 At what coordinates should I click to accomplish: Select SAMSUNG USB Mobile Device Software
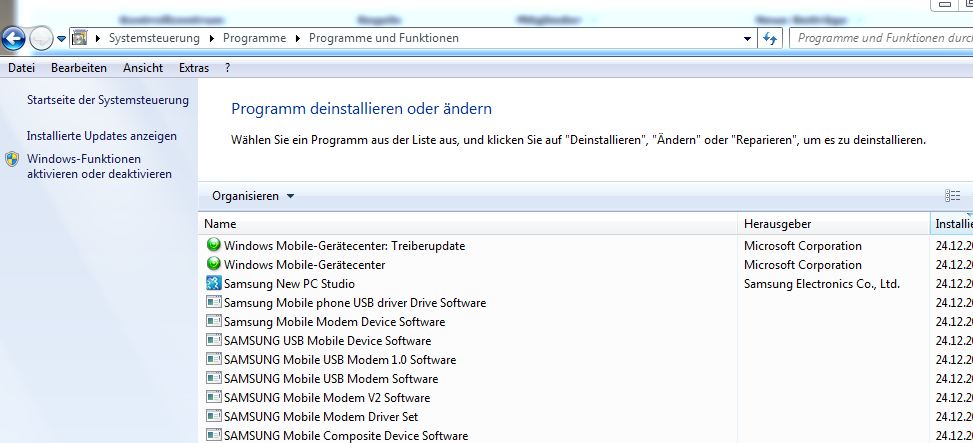[x=327, y=341]
